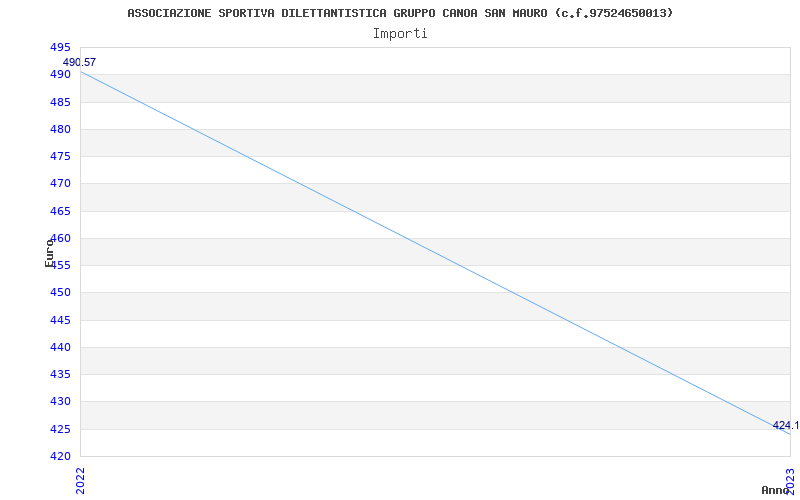Click the 'Euro' y-axis title
Viewport: 800px width, 500px height.
49,253
